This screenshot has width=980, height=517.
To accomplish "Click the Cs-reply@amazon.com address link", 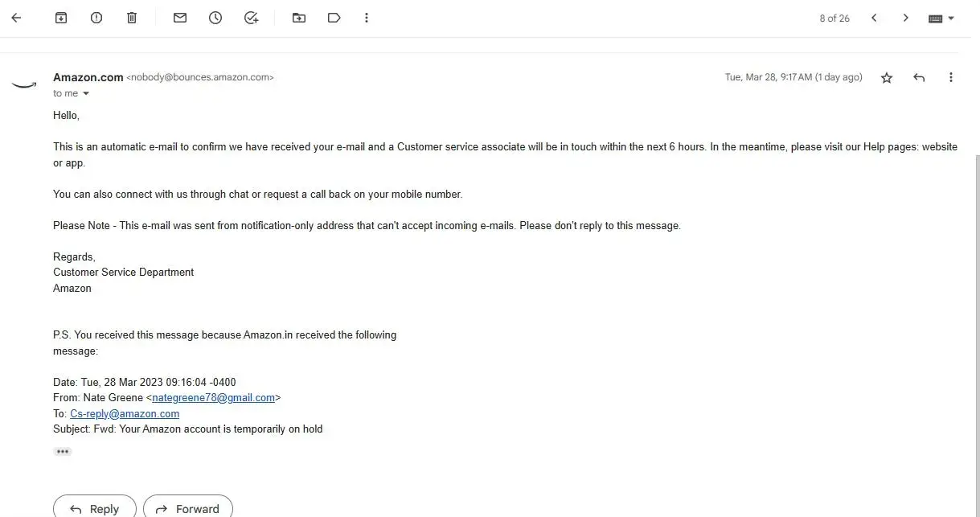I will (x=125, y=414).
